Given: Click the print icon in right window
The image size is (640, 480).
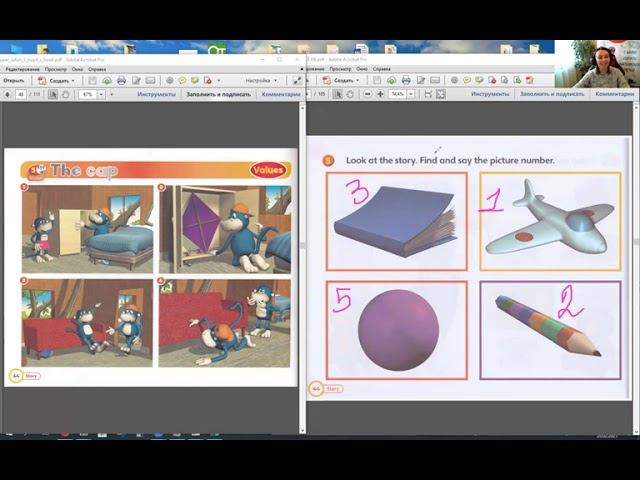Looking at the screenshot, I should coord(406,80).
